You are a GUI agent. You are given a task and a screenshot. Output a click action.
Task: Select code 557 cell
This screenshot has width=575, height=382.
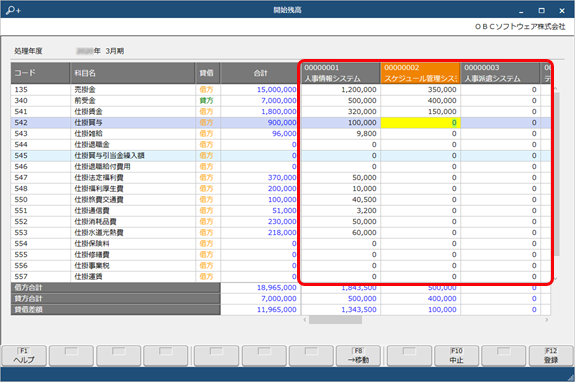pyautogui.click(x=40, y=276)
